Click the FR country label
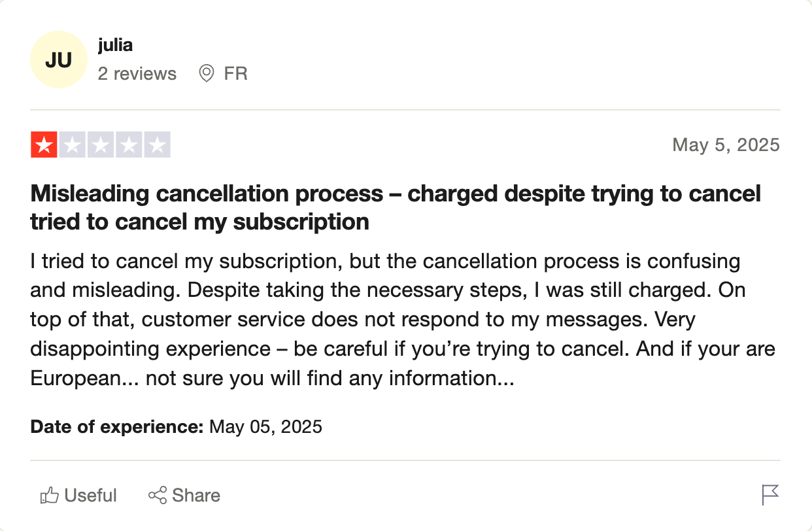Image resolution: width=812 pixels, height=531 pixels. click(x=235, y=73)
